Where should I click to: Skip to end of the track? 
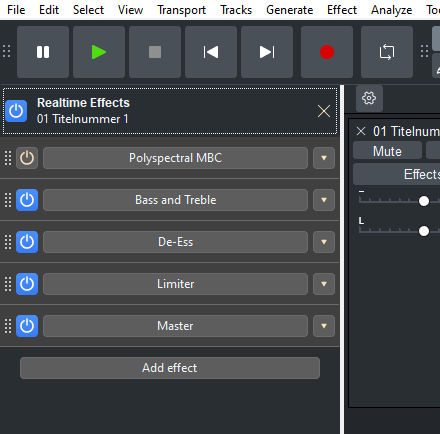[267, 52]
